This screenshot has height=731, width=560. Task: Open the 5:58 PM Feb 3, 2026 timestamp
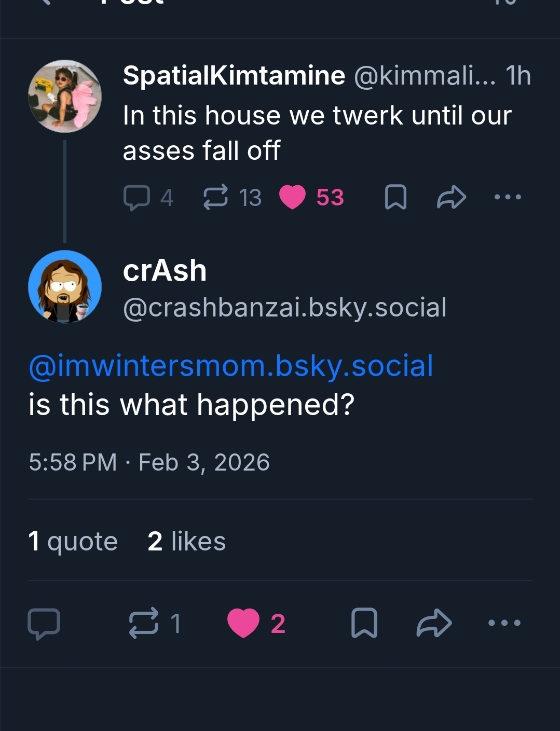click(149, 462)
